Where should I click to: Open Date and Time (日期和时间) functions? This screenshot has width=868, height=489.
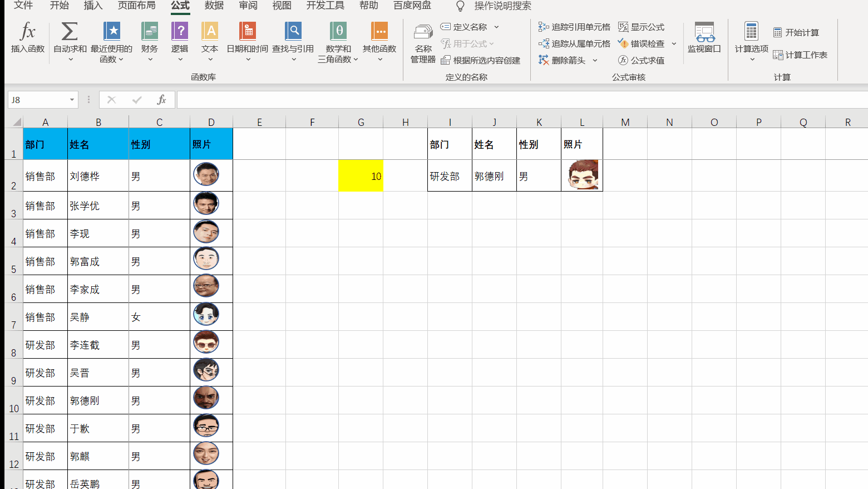pyautogui.click(x=248, y=42)
